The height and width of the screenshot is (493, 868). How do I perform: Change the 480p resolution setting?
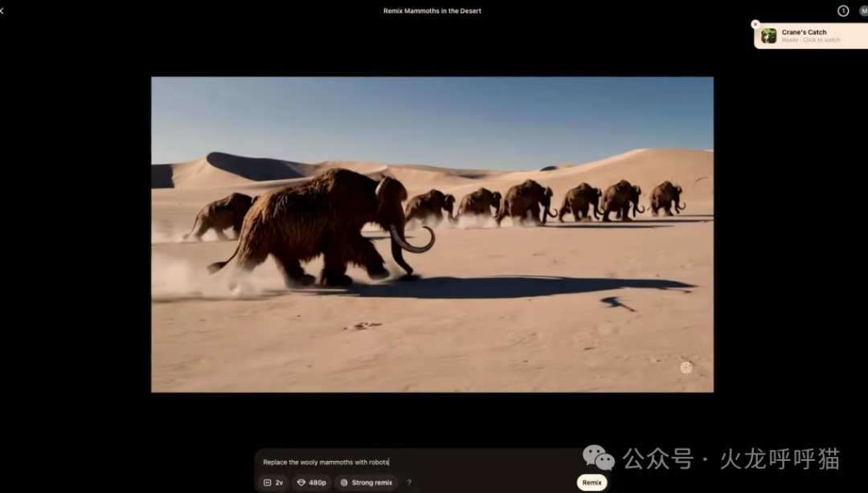coord(312,483)
